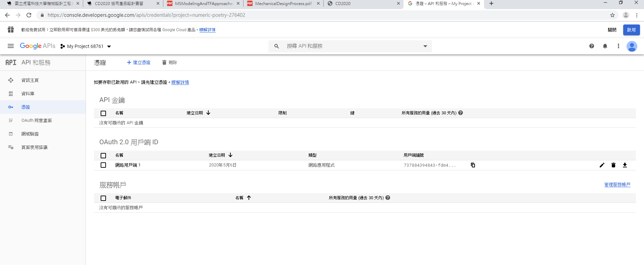Click the 建立憑證 create credentials button
Screen dimensions: 644x265
point(139,62)
